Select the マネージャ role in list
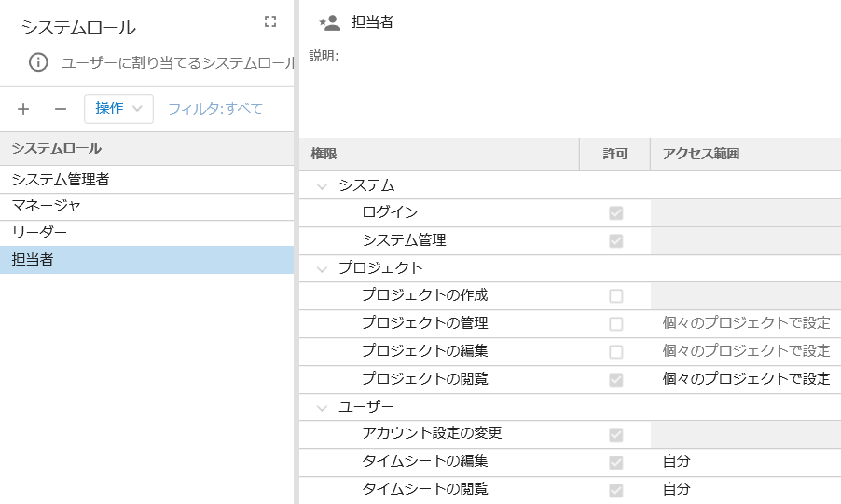This screenshot has width=841, height=504. [x=47, y=206]
